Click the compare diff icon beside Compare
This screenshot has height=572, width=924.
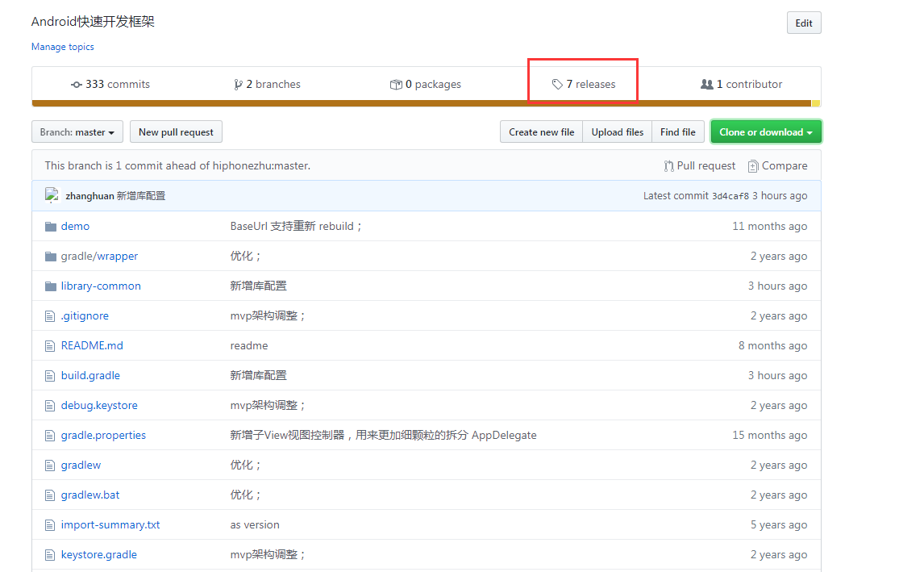tap(752, 166)
